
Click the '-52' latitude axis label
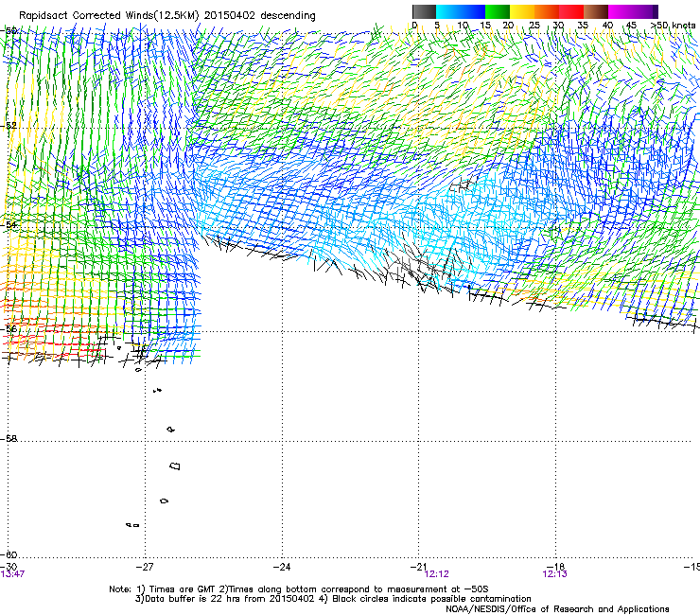point(9,126)
